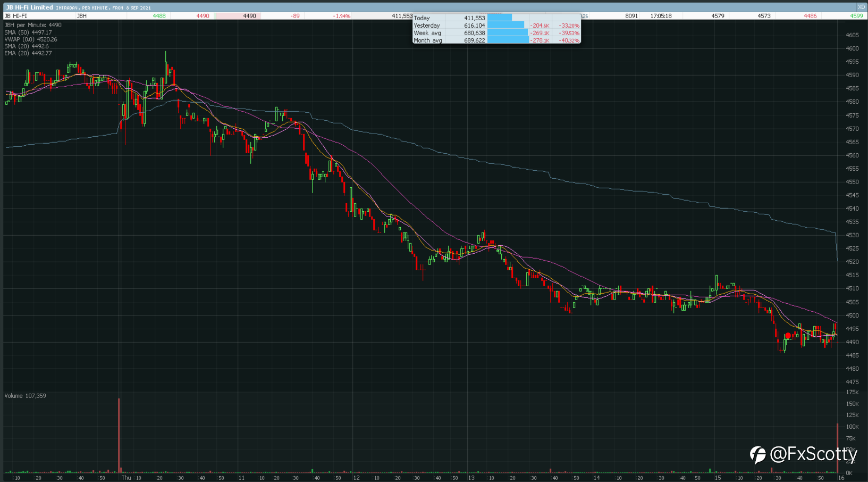Click the 4579 value in quote row

pyautogui.click(x=718, y=16)
